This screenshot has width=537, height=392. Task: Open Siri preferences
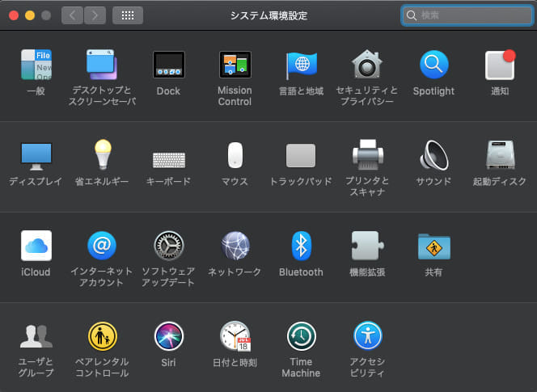pos(168,336)
